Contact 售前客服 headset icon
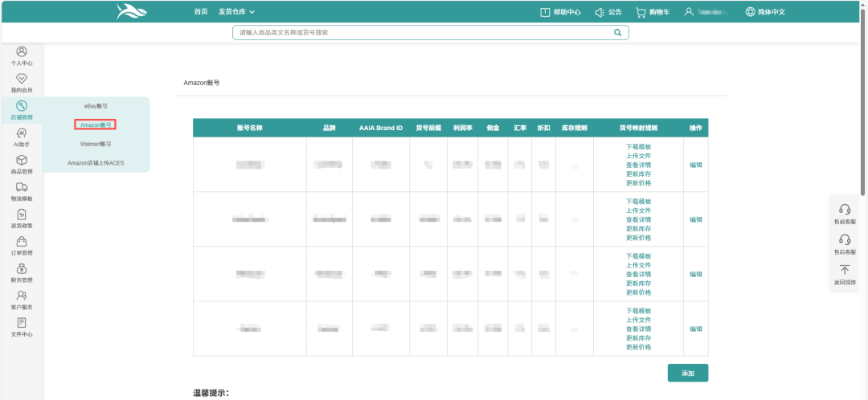This screenshot has height=400, width=868. 845,210
